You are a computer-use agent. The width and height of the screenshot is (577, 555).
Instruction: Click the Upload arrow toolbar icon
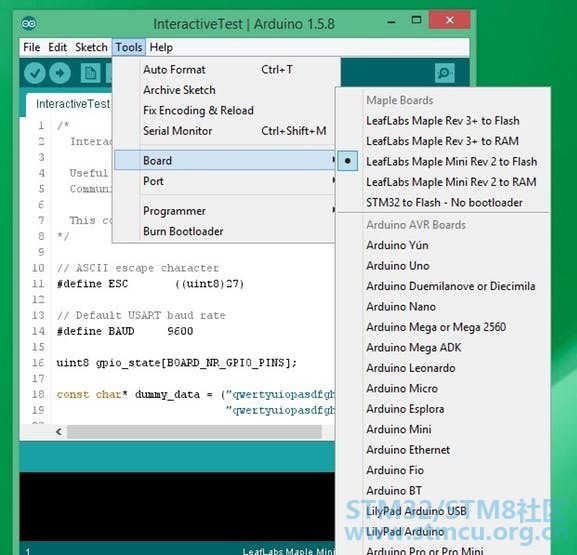[60, 73]
